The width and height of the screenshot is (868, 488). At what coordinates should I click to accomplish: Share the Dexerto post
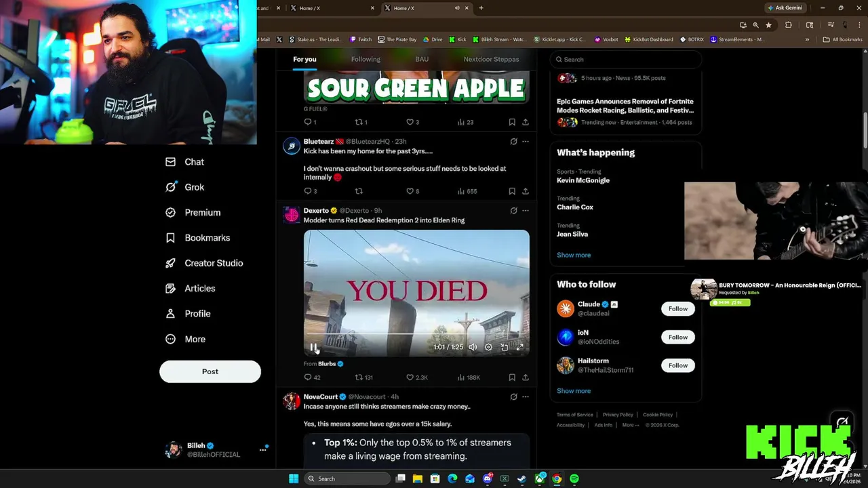pyautogui.click(x=525, y=378)
